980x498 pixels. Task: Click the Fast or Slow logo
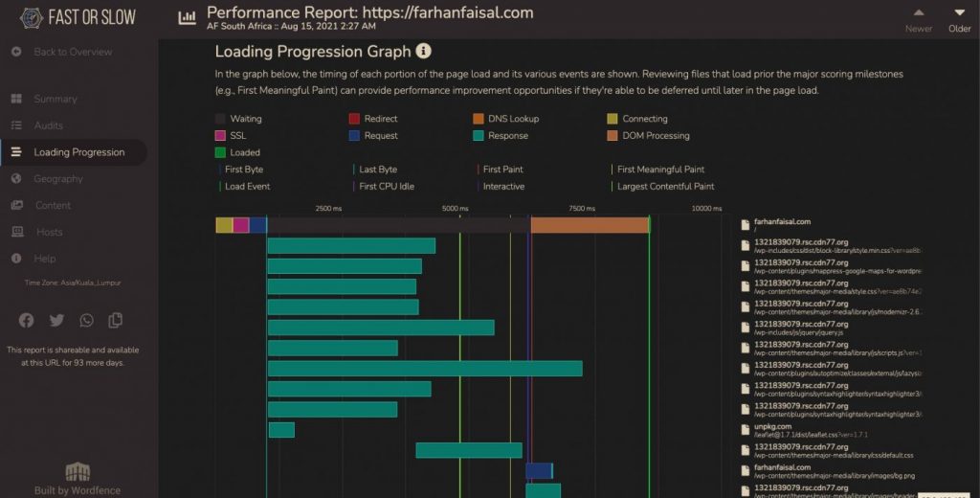tap(78, 18)
